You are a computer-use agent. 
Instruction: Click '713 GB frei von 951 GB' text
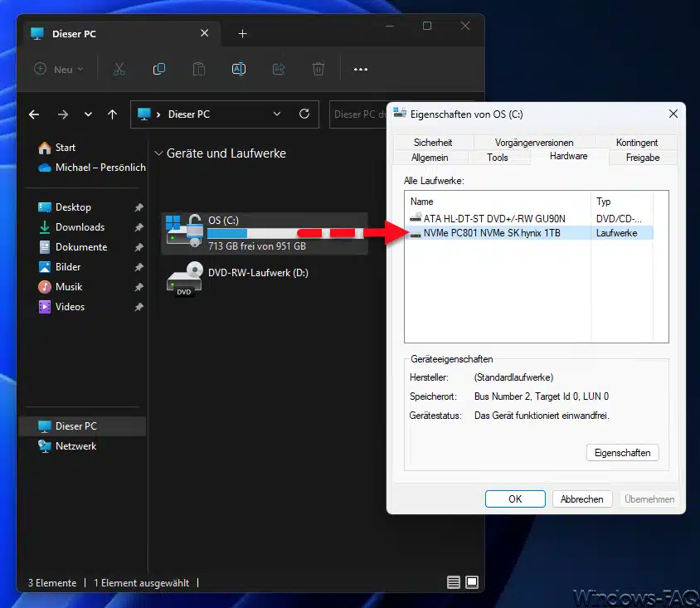tap(257, 246)
